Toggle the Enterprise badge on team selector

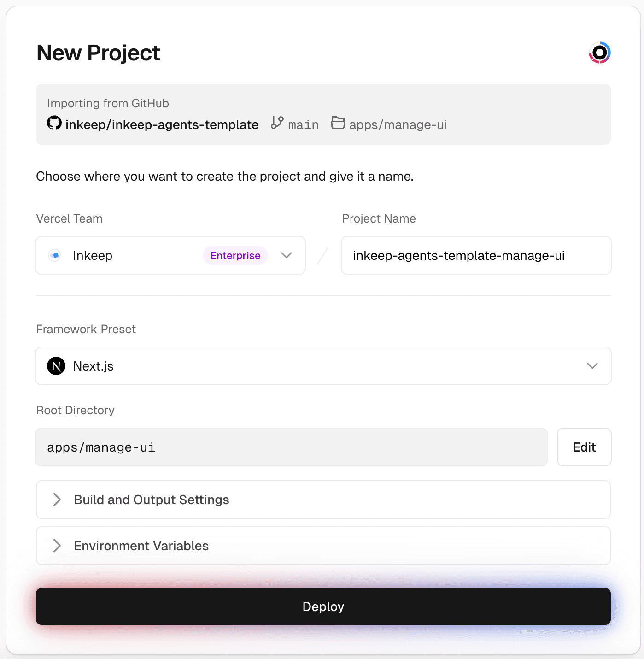235,255
